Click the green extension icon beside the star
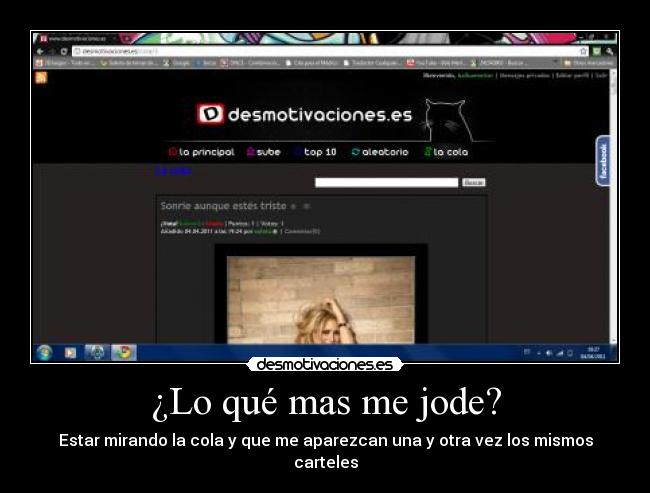Screen dimensions: 650x493 point(597,51)
